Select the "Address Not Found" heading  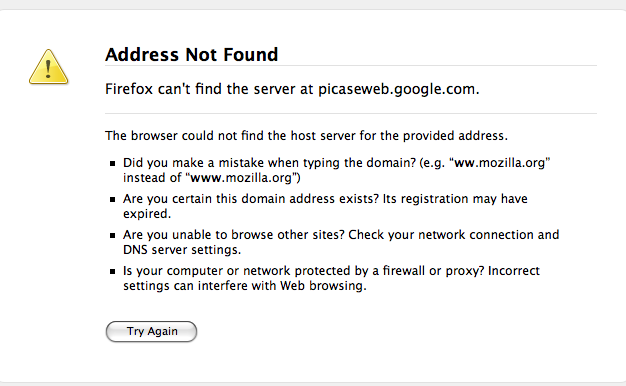[x=192, y=55]
